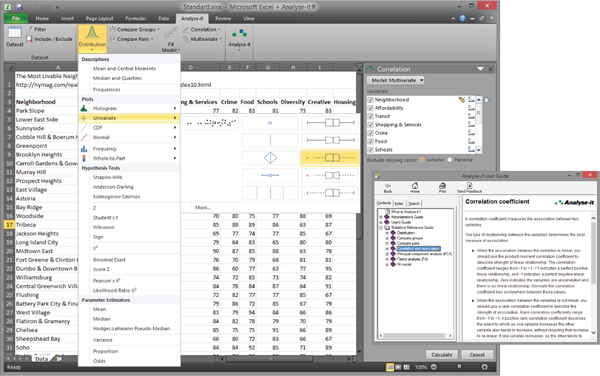This screenshot has width=600, height=376.
Task: Uncheck the Crime variable checkbox
Action: [370, 133]
